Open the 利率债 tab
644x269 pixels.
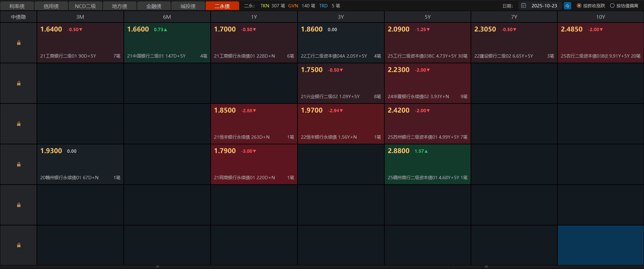point(17,6)
